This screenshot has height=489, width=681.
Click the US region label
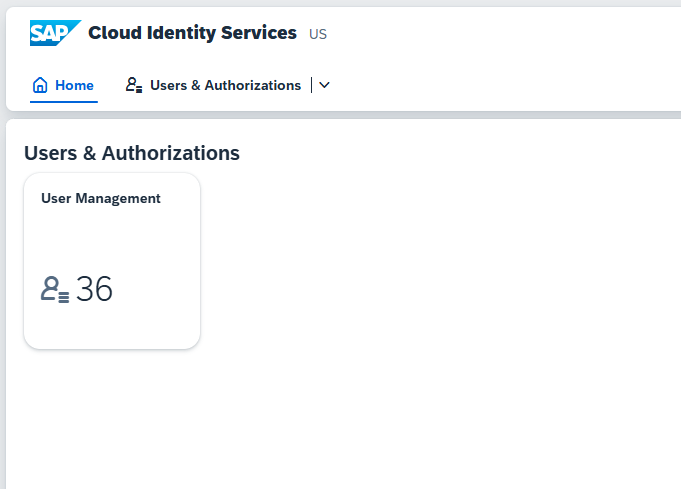point(318,34)
